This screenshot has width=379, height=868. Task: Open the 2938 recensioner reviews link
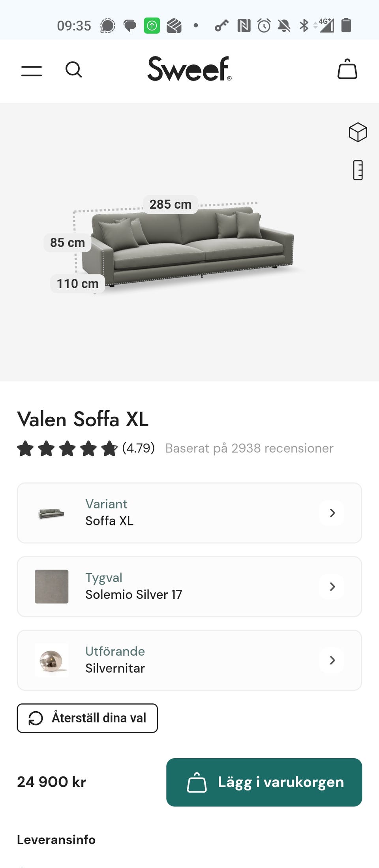[x=249, y=448]
